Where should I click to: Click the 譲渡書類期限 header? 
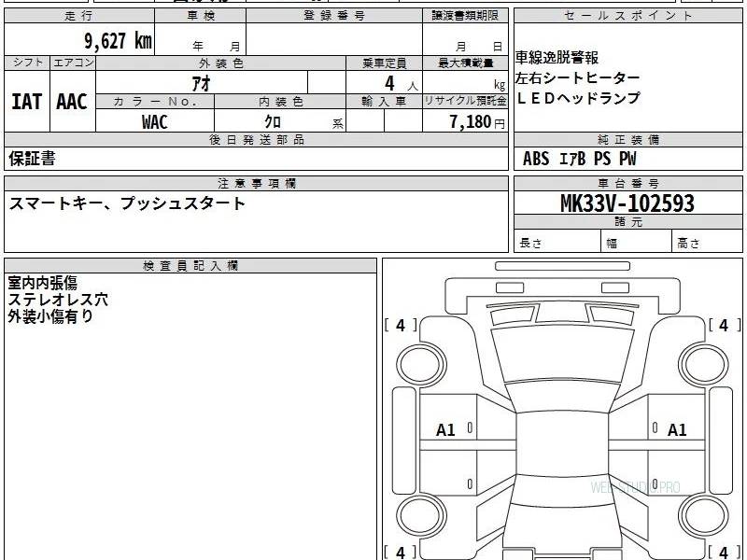point(465,16)
